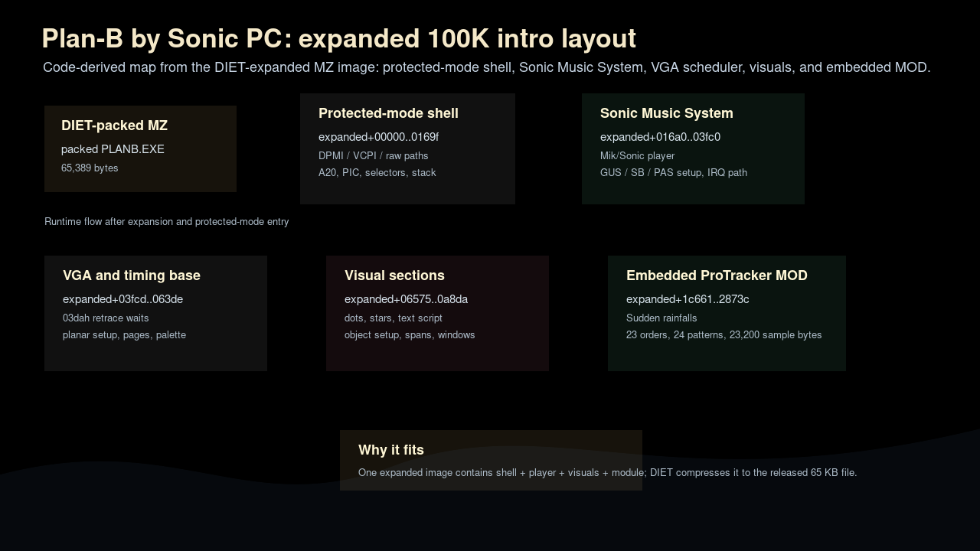Click 'object setup, spans, windows' line

(x=410, y=335)
